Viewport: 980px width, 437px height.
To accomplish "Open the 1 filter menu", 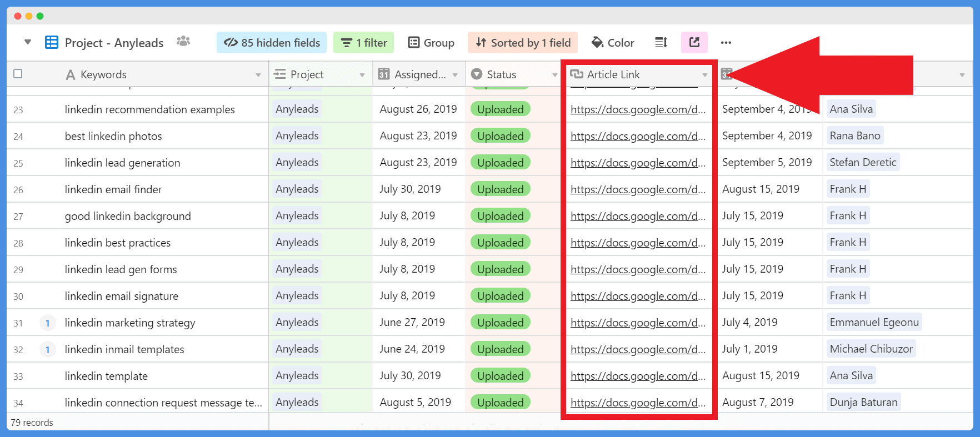I will click(x=363, y=43).
